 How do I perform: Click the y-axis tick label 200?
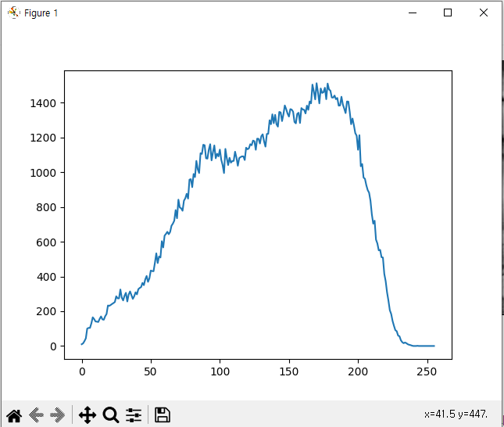click(x=46, y=312)
